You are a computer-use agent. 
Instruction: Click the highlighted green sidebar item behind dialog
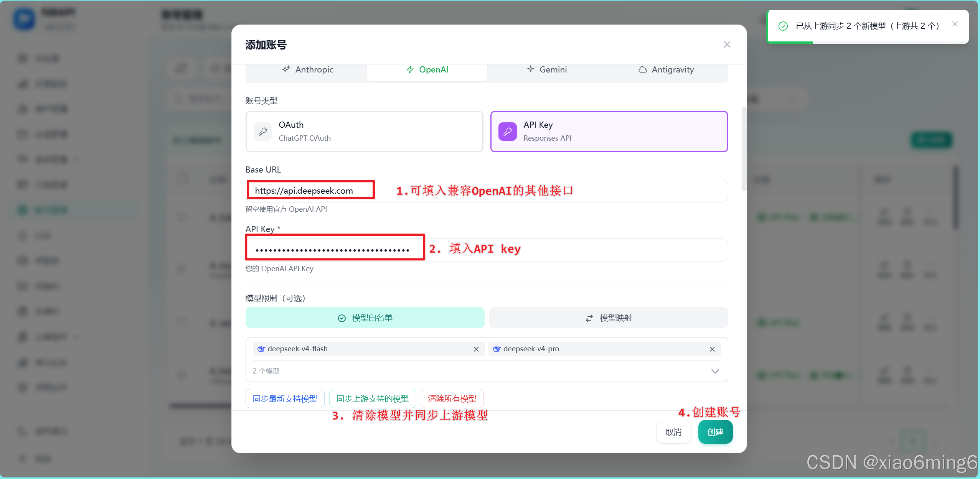coord(74,210)
